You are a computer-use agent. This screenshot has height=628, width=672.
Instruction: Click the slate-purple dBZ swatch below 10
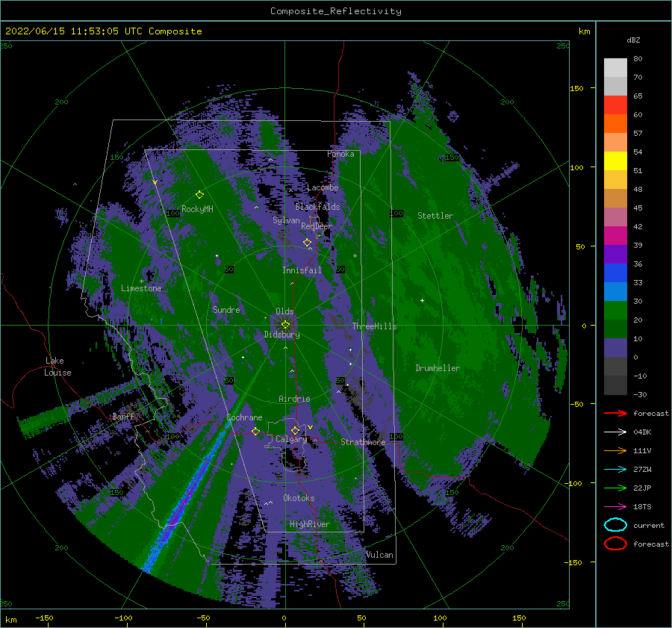[x=615, y=348]
